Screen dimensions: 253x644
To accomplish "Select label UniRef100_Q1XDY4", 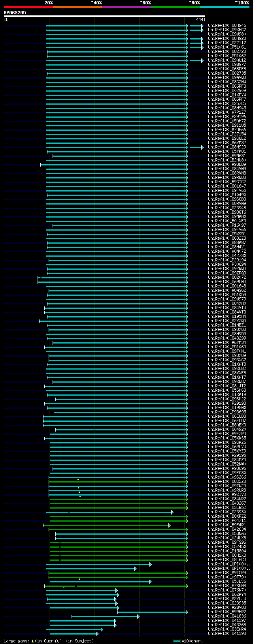I will [x=227, y=95].
